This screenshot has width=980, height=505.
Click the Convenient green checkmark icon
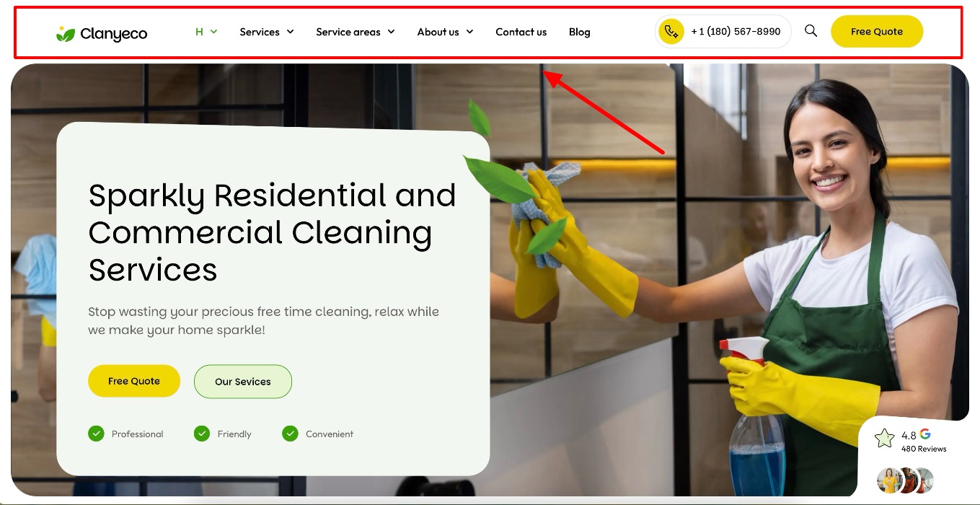(x=290, y=434)
